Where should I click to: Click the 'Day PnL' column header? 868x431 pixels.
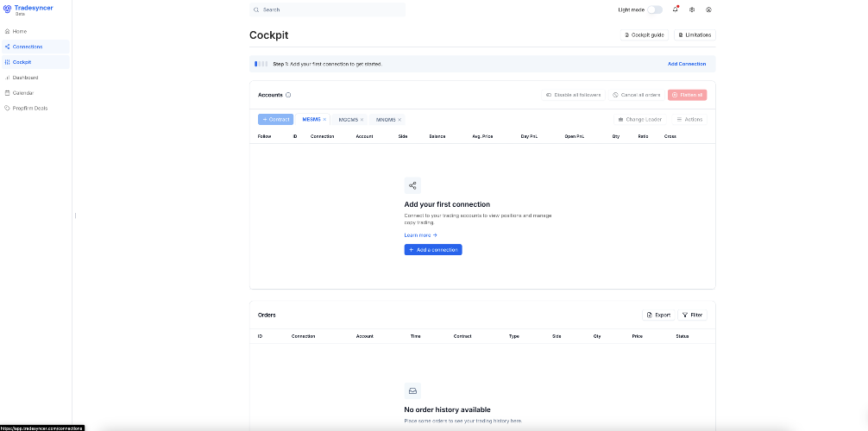point(529,136)
